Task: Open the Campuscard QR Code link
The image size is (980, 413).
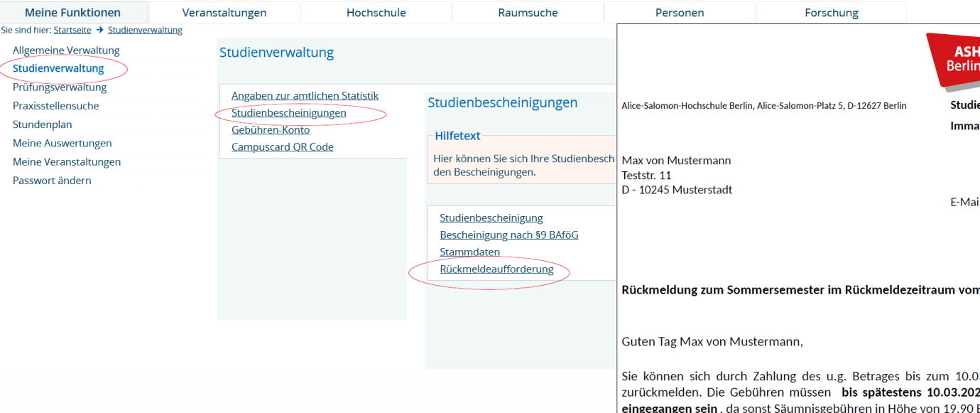Action: pos(282,147)
